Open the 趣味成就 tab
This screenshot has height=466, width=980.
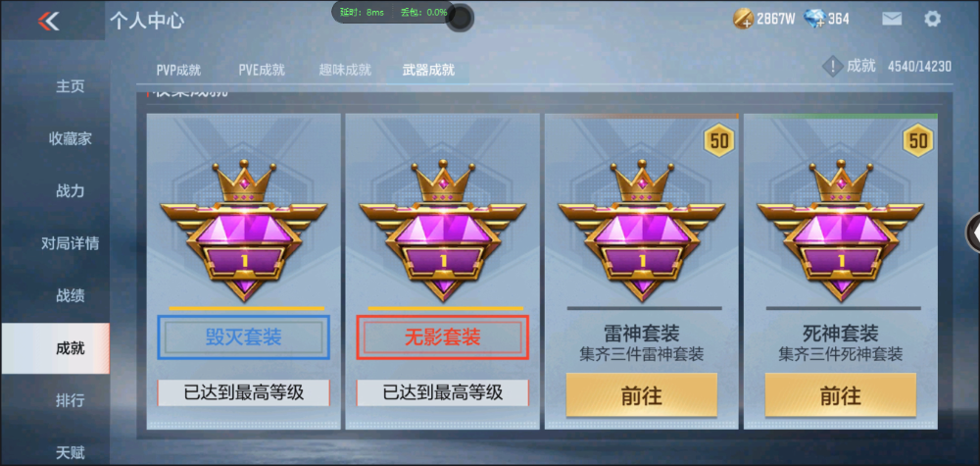(345, 70)
